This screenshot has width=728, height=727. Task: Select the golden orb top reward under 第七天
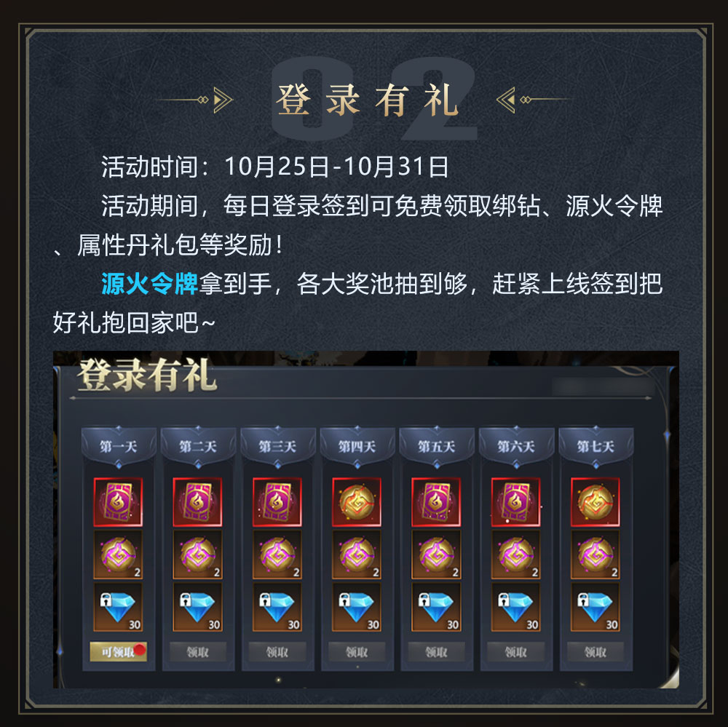tap(596, 502)
